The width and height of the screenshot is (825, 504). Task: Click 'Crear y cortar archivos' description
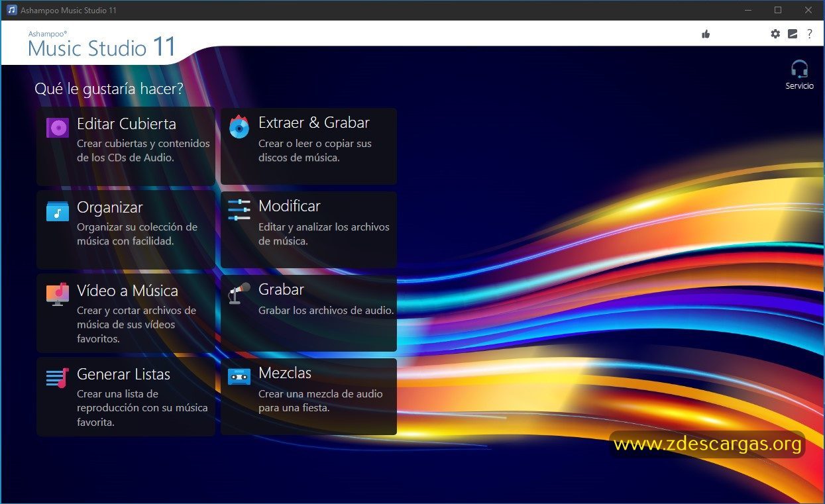coord(137,325)
